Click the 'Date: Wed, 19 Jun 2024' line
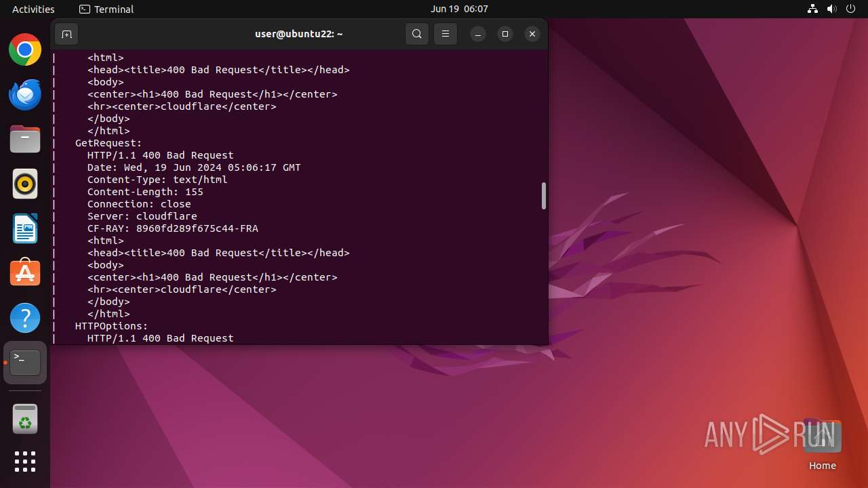Viewport: 868px width, 488px height. [194, 167]
